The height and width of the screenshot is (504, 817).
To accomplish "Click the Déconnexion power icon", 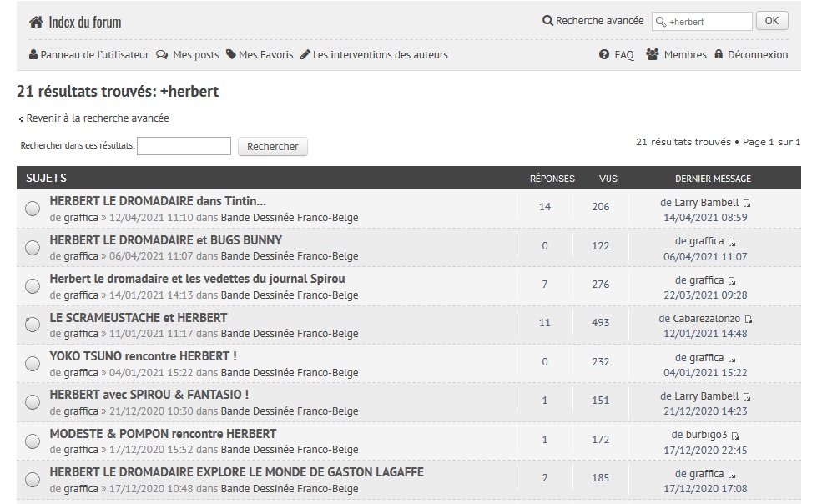I will (x=718, y=55).
